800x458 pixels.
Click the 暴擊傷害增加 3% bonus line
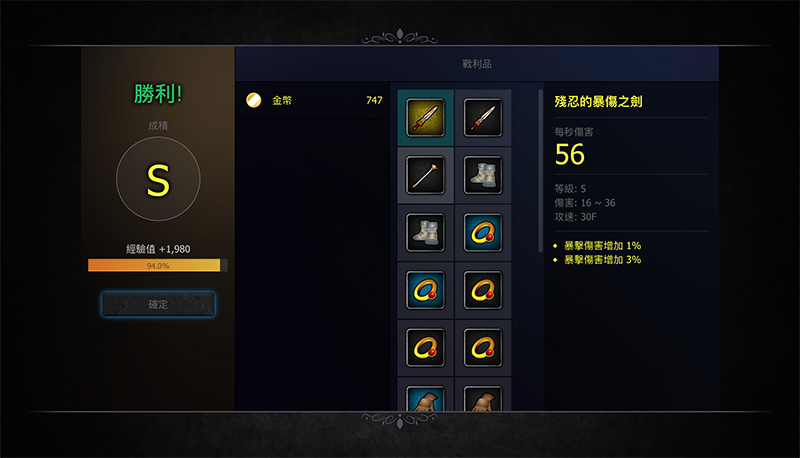coord(602,260)
